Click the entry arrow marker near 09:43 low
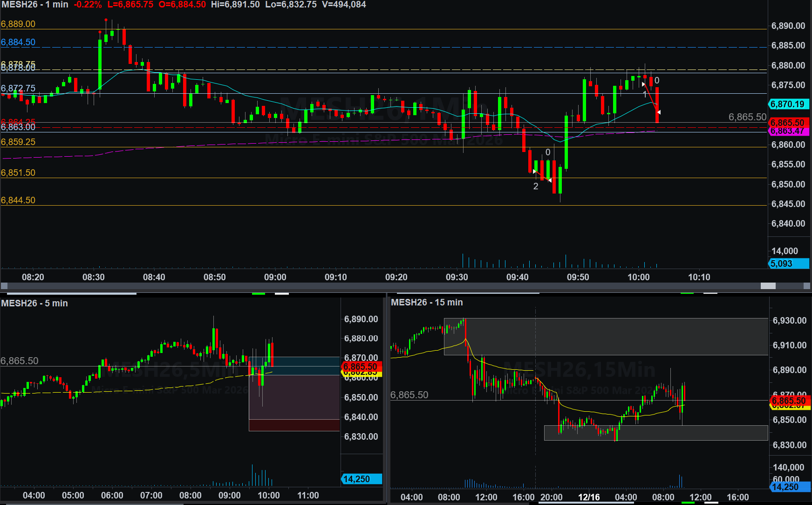 click(534, 172)
